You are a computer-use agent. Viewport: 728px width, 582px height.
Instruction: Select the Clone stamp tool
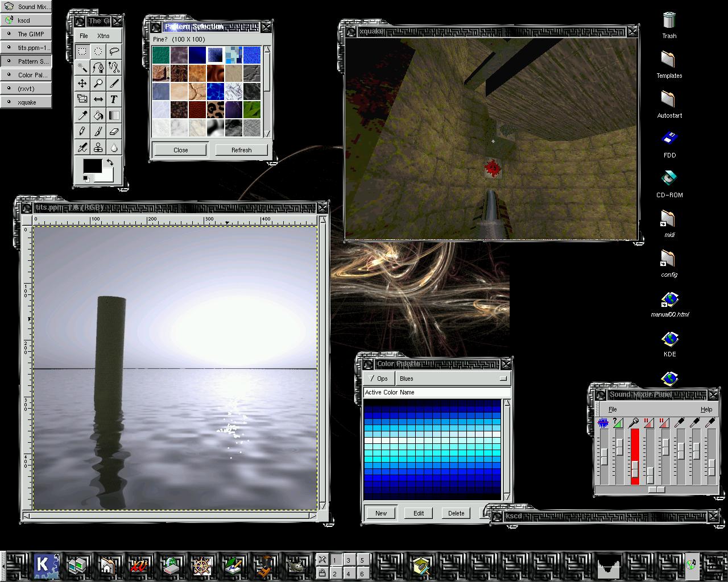(98, 147)
